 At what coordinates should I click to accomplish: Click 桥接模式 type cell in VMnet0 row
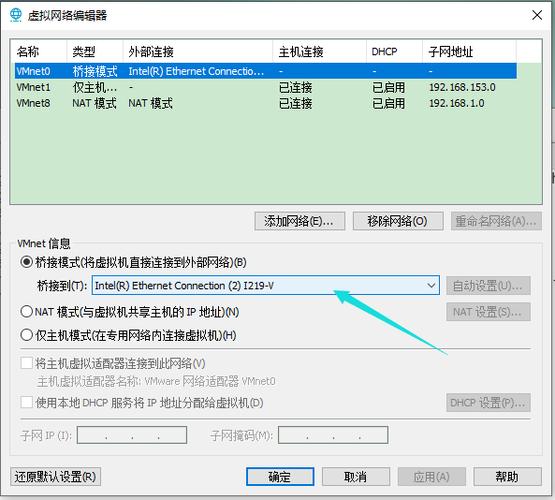tap(95, 71)
